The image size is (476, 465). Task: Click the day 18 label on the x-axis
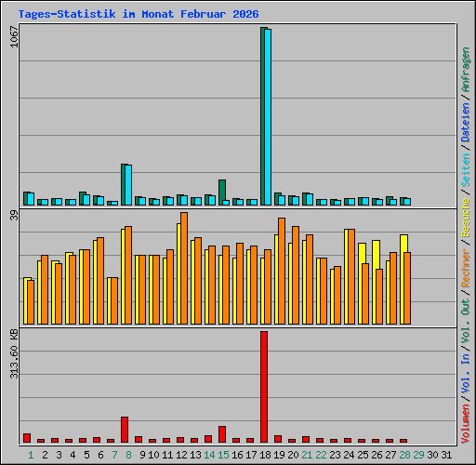click(x=265, y=455)
